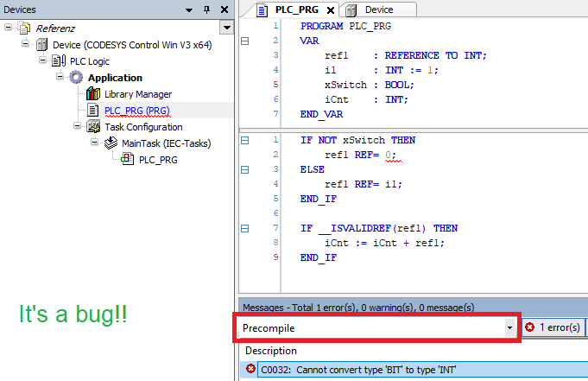Collapse the Task Configuration tree node
Image resolution: width=588 pixels, height=381 pixels.
[79, 127]
